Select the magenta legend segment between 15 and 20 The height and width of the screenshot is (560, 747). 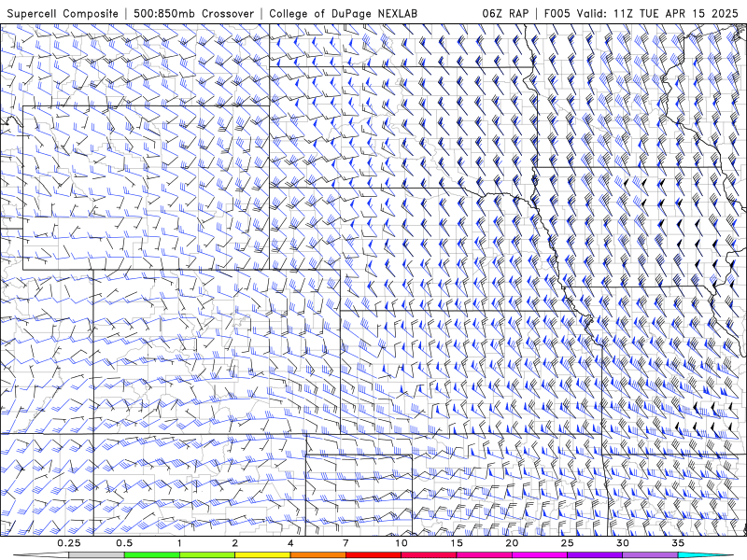(484, 555)
